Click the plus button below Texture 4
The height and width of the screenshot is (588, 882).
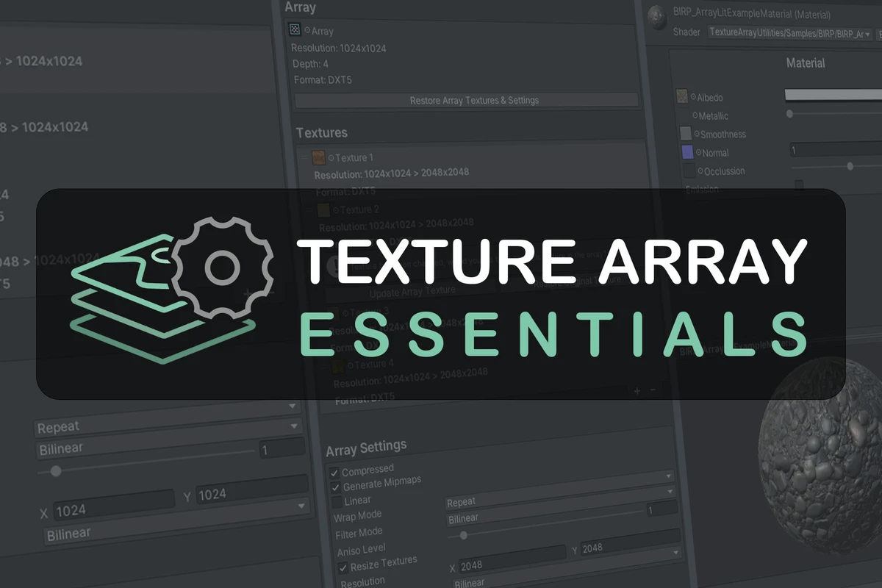tap(637, 390)
